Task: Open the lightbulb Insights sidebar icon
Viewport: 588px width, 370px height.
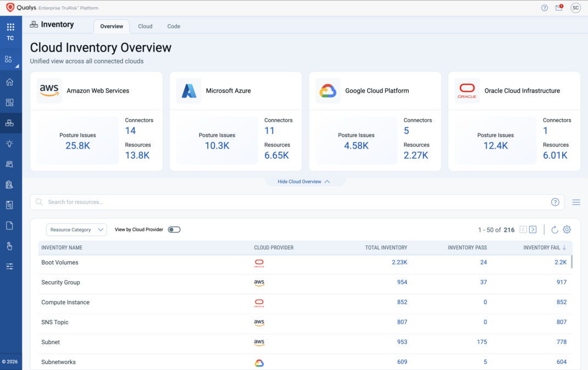Action: click(10, 143)
